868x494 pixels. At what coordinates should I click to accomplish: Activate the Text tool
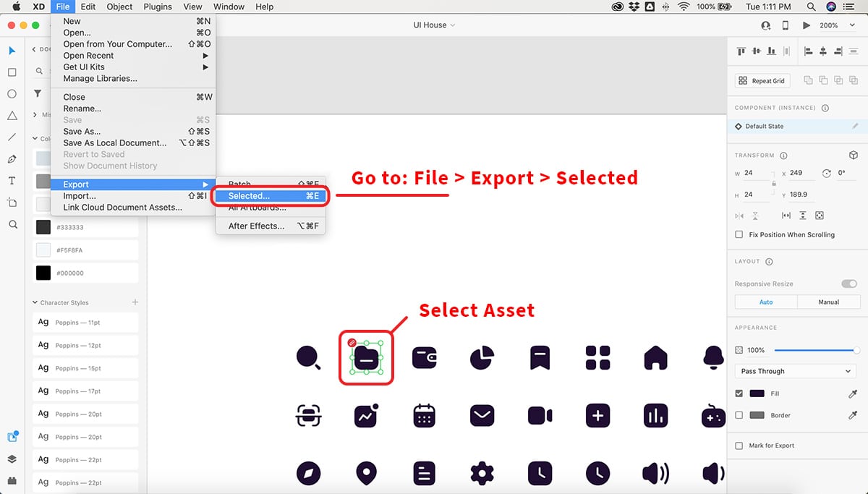[x=12, y=181]
